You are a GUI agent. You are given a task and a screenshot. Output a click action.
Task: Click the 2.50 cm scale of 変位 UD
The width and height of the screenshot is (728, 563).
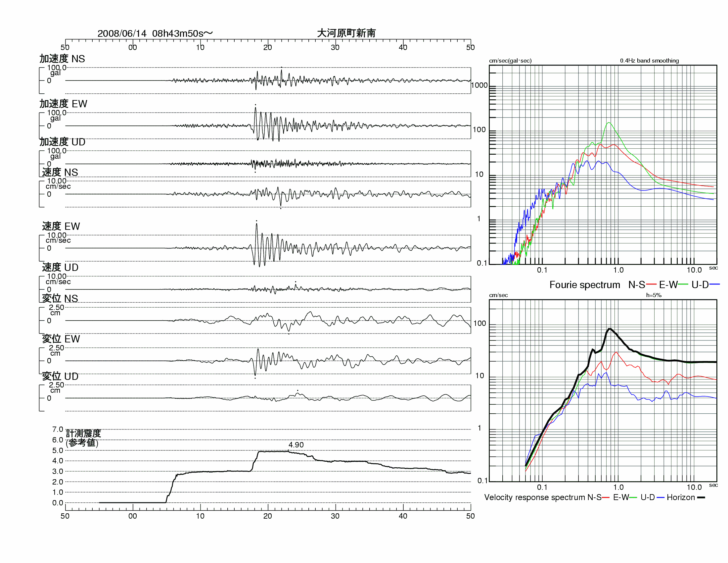pos(56,385)
